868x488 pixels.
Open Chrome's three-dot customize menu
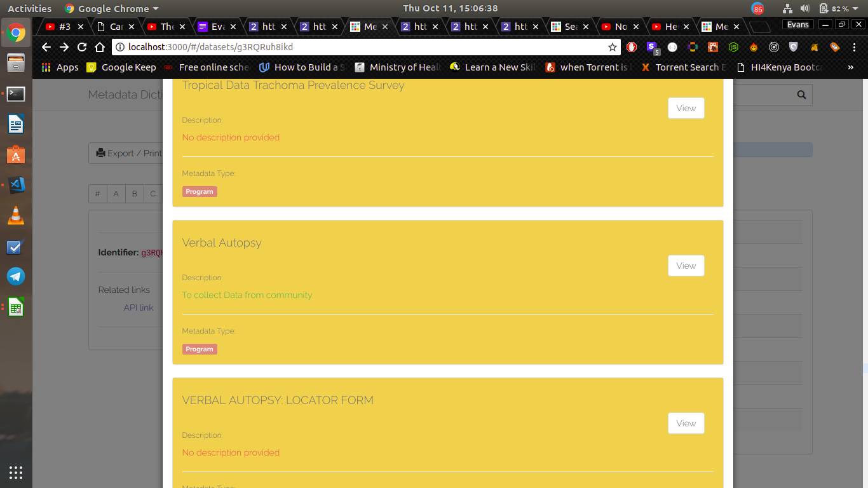[855, 47]
